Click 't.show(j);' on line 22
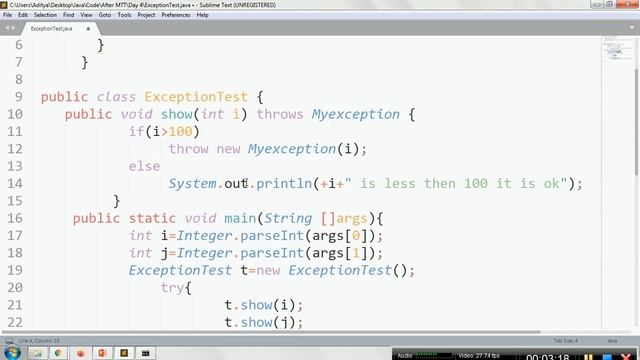The height and width of the screenshot is (360, 640). pyautogui.click(x=264, y=322)
